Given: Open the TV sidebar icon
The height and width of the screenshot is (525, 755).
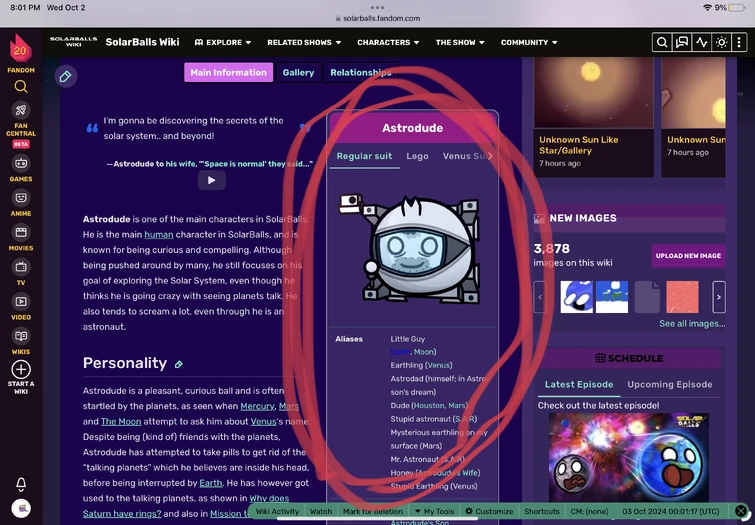Looking at the screenshot, I should tap(21, 267).
